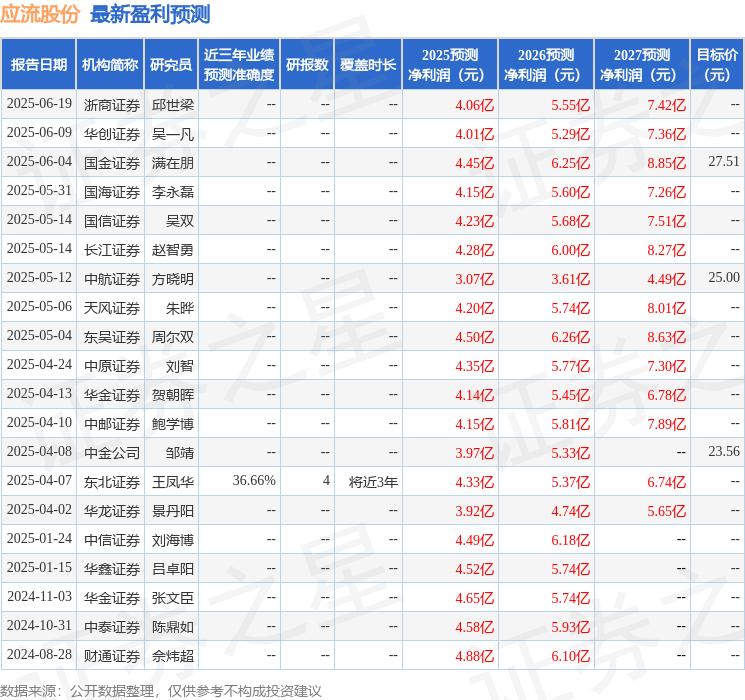Click the 覆盖时长 column header

pyautogui.click(x=368, y=65)
